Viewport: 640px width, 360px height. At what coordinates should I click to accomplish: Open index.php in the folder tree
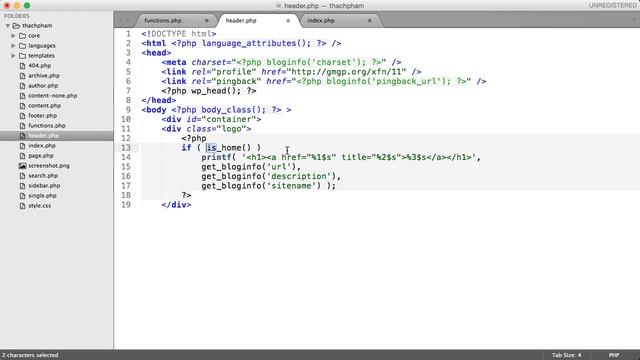coord(42,146)
